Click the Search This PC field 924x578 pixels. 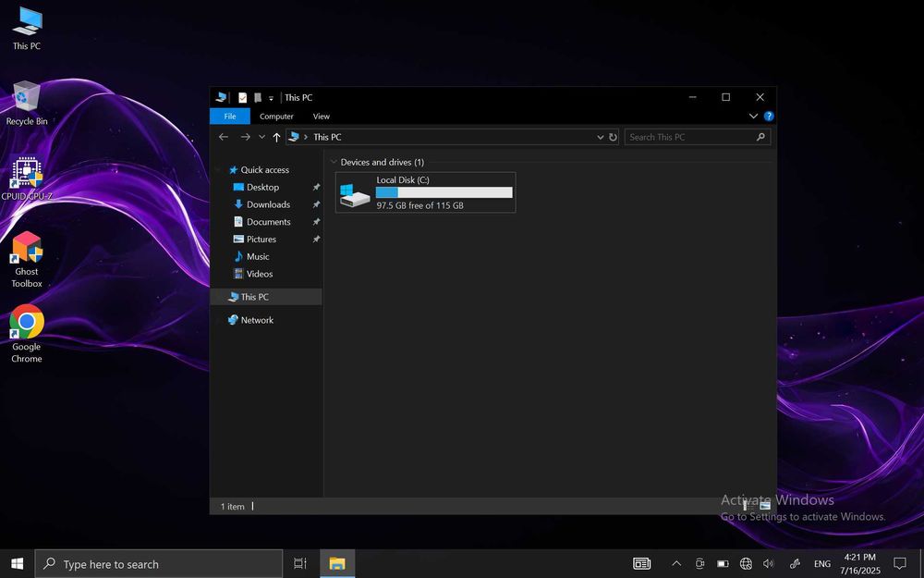point(689,137)
